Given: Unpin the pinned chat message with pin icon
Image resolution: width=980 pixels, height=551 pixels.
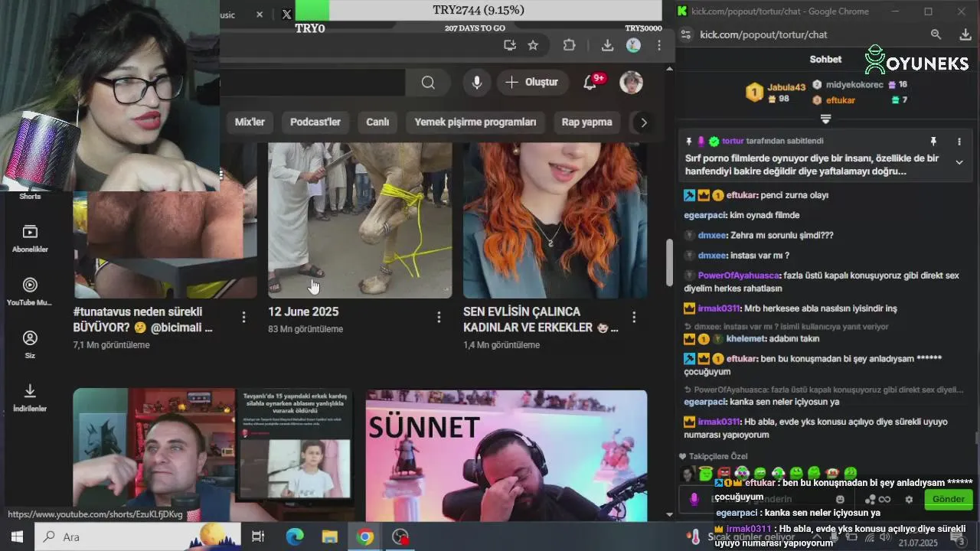Looking at the screenshot, I should (933, 142).
